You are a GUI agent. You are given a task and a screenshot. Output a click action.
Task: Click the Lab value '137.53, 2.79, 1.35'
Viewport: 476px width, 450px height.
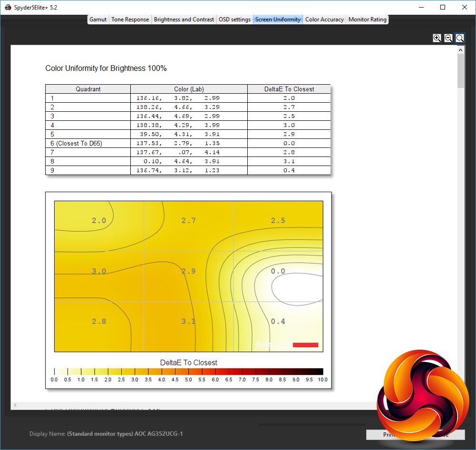coord(178,143)
